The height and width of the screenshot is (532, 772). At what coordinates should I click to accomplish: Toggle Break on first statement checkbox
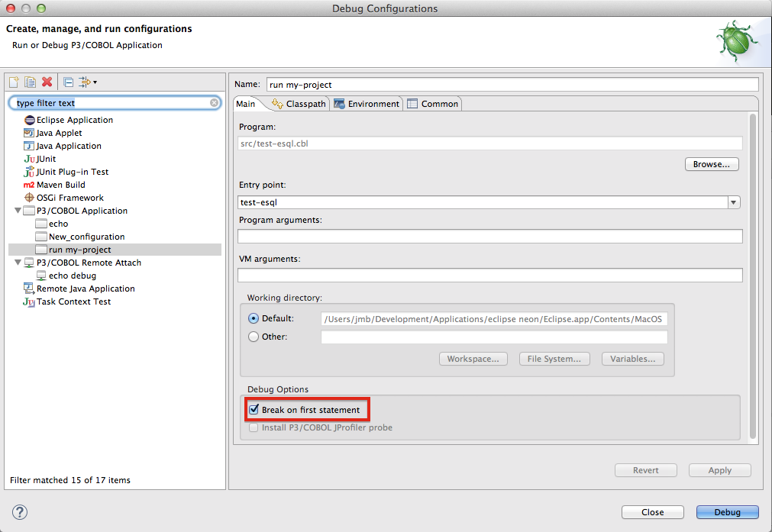[254, 409]
